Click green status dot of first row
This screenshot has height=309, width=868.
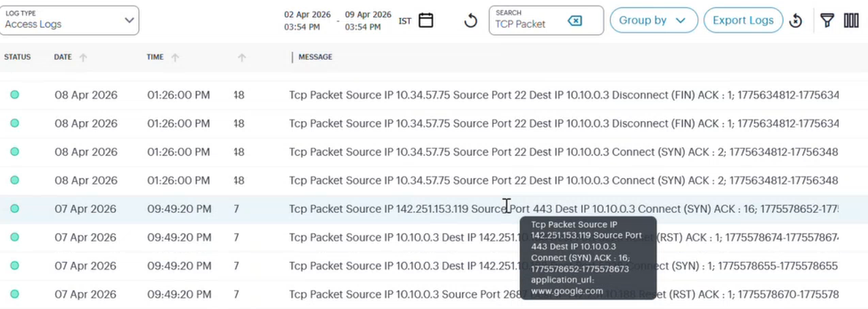point(14,95)
